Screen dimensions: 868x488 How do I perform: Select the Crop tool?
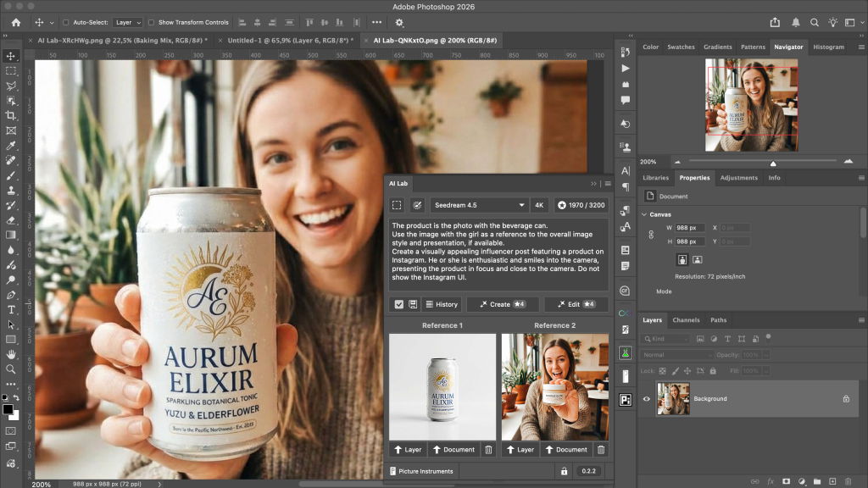point(11,115)
